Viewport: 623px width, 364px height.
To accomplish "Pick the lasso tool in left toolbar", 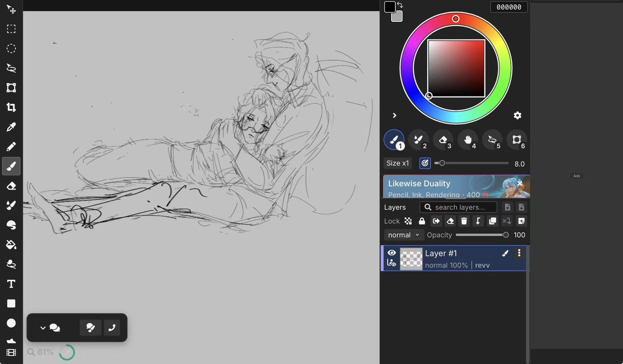I will point(11,68).
